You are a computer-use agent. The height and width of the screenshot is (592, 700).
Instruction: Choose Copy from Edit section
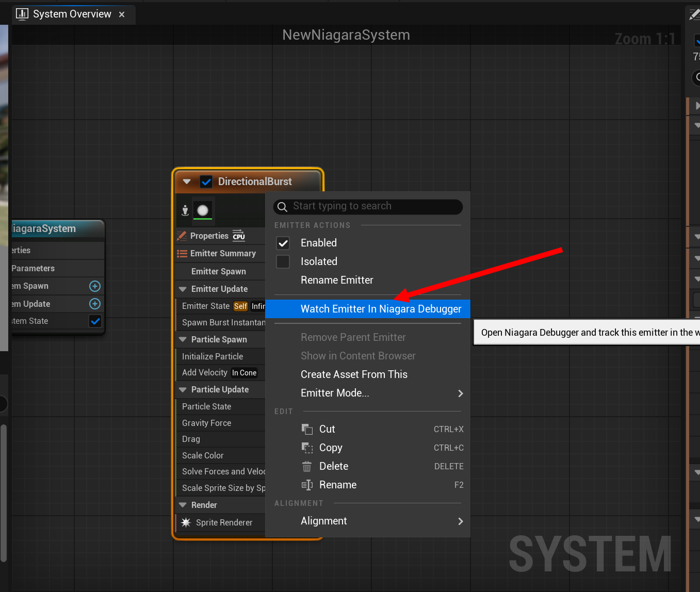tap(368, 448)
